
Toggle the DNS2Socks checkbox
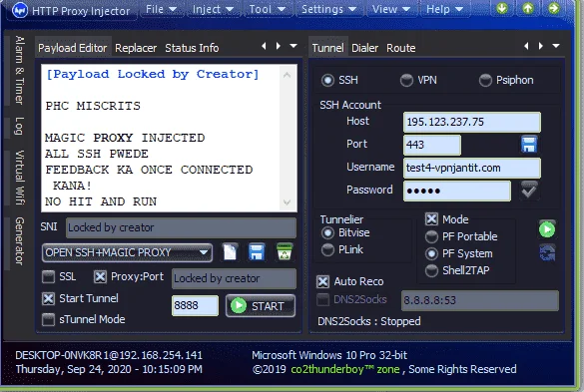tap(322, 299)
